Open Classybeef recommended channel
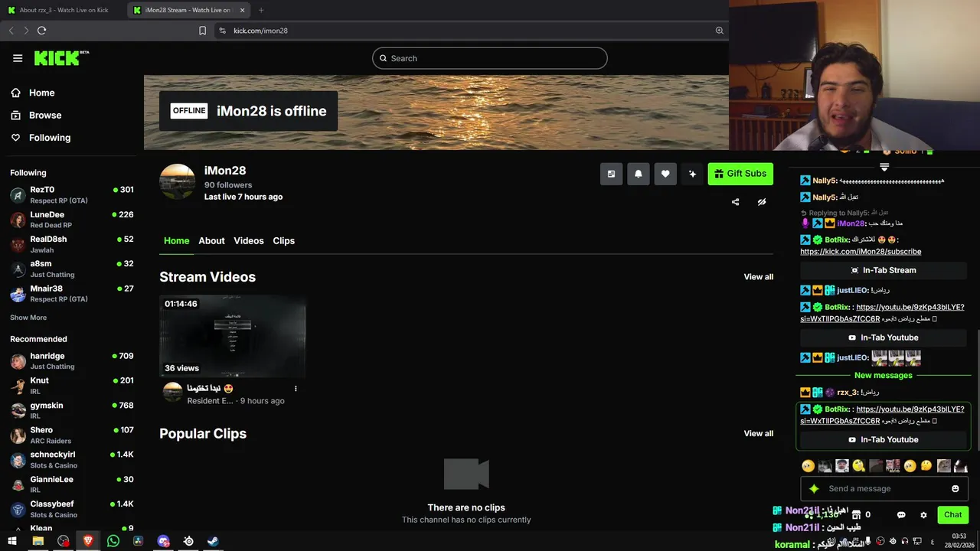 click(72, 509)
